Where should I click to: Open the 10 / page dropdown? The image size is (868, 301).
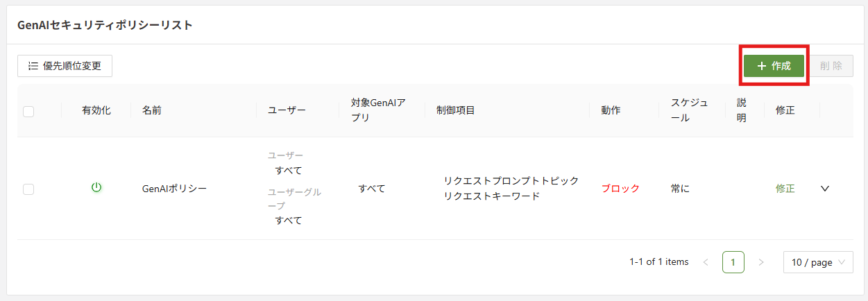[818, 262]
